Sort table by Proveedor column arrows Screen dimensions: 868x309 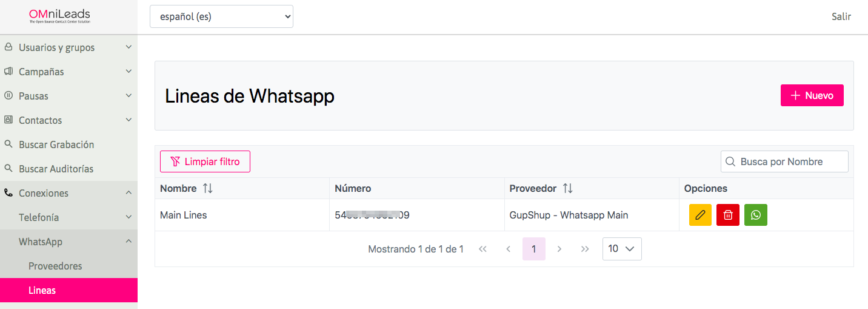[x=568, y=189]
